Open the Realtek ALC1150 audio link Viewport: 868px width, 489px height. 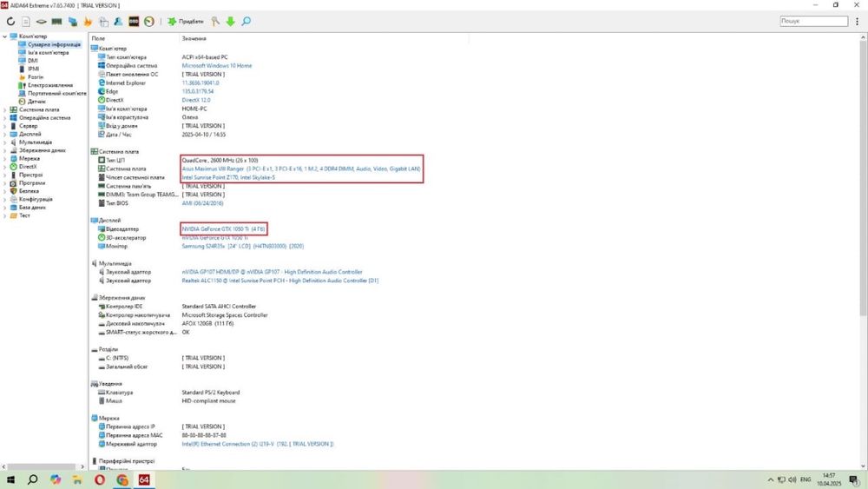pyautogui.click(x=280, y=281)
